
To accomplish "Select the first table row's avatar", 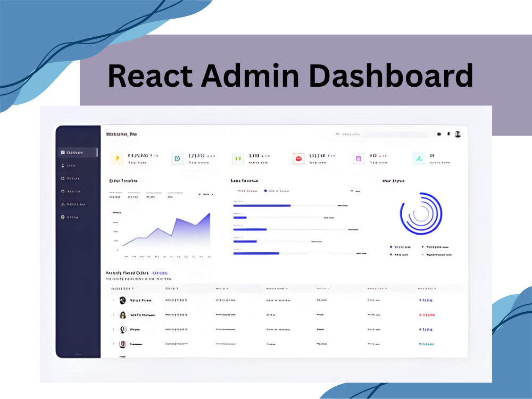I will tap(122, 300).
